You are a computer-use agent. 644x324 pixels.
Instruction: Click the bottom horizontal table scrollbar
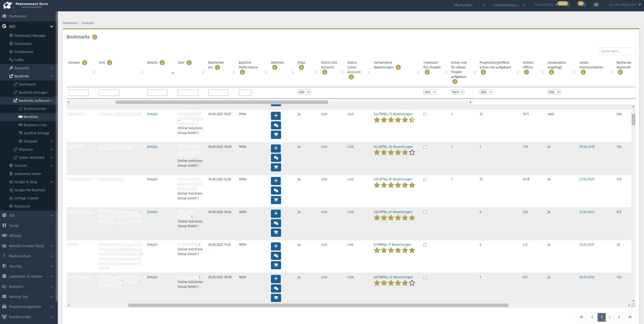pyautogui.click(x=318, y=305)
